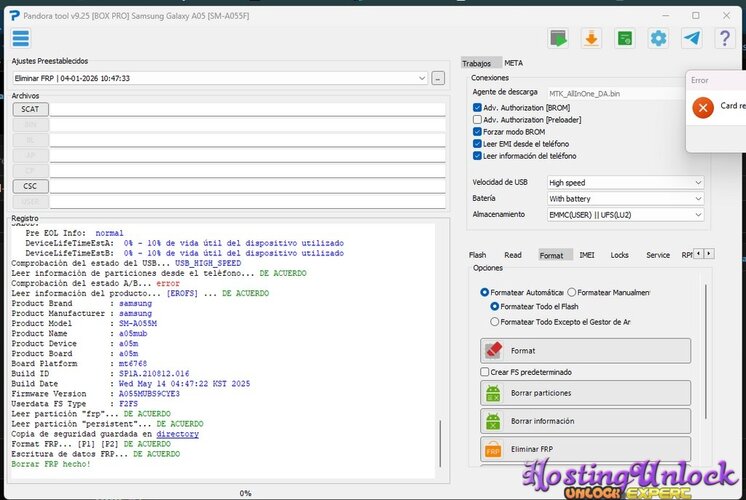
Task: Click the SCAT file path field
Action: tap(247, 109)
